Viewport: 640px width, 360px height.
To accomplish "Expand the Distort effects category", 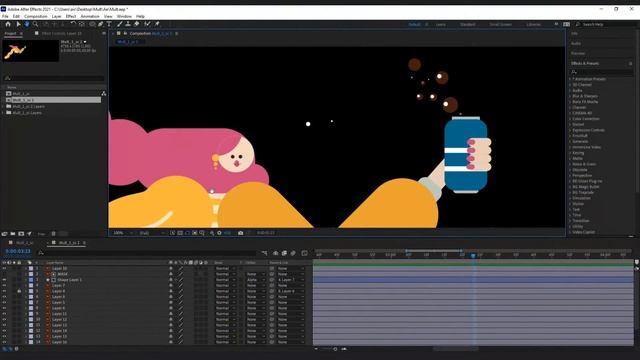I will (570, 124).
